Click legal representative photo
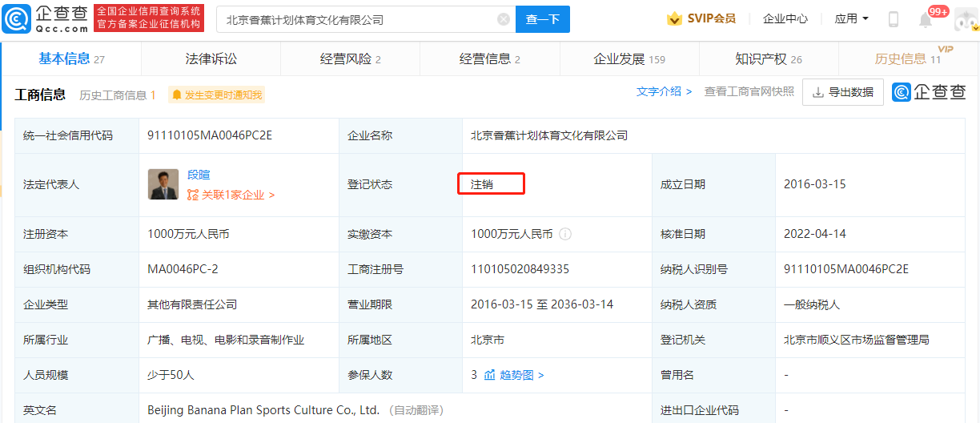The image size is (980, 423). pos(163,184)
